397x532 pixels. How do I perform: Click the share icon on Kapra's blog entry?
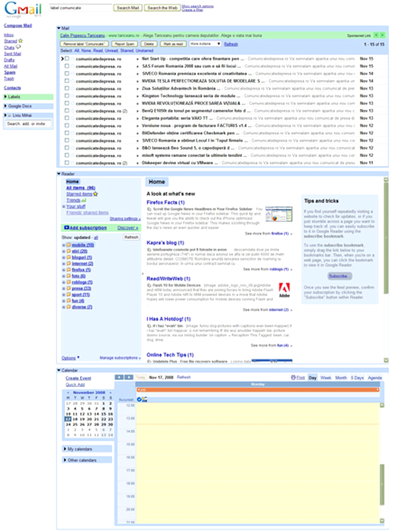pos(149,250)
